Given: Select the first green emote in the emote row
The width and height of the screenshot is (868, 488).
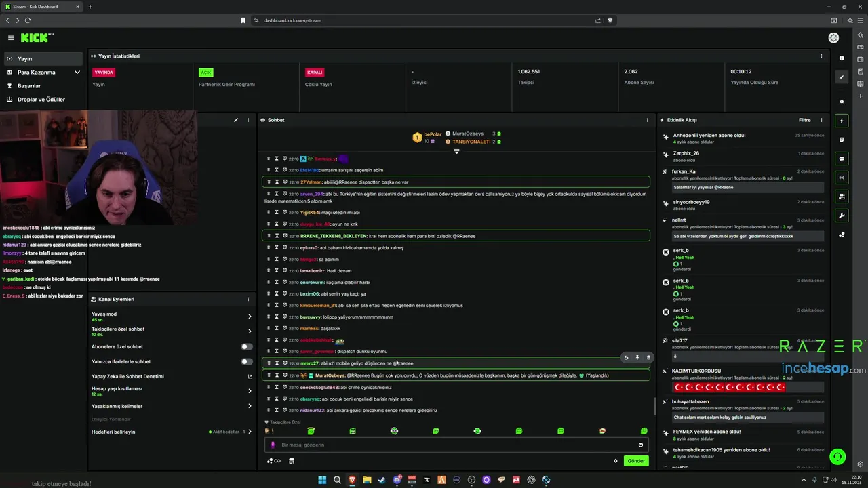Looking at the screenshot, I should tap(311, 431).
